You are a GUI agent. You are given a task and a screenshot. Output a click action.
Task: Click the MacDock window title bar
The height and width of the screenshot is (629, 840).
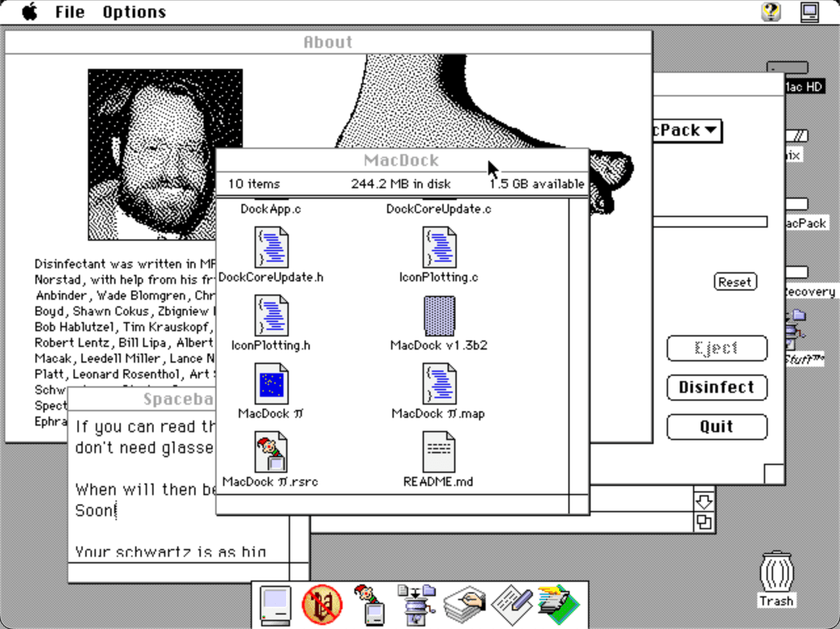(x=402, y=160)
